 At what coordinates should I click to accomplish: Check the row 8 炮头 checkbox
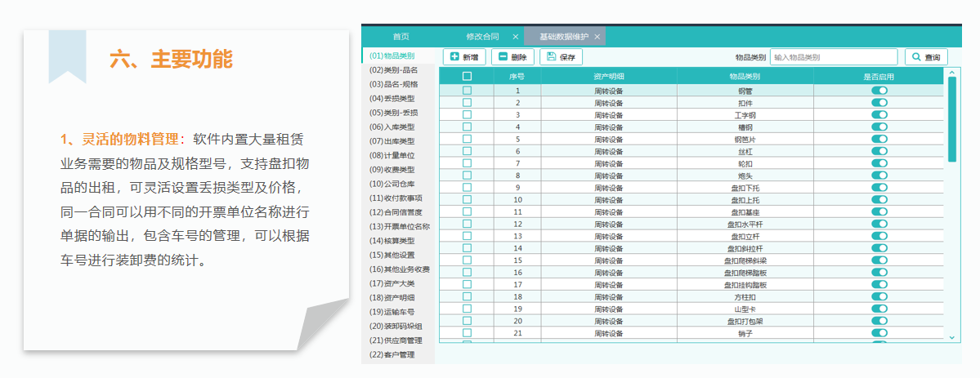[x=467, y=176]
